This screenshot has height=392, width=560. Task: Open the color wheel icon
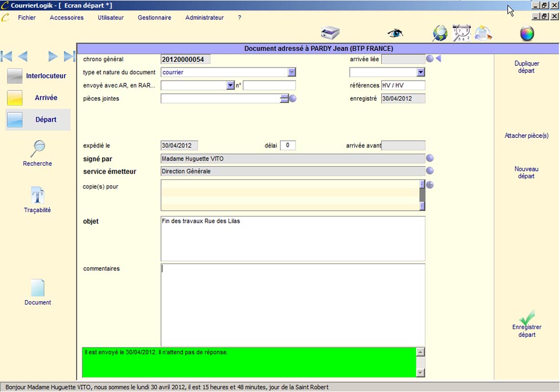pyautogui.click(x=526, y=34)
